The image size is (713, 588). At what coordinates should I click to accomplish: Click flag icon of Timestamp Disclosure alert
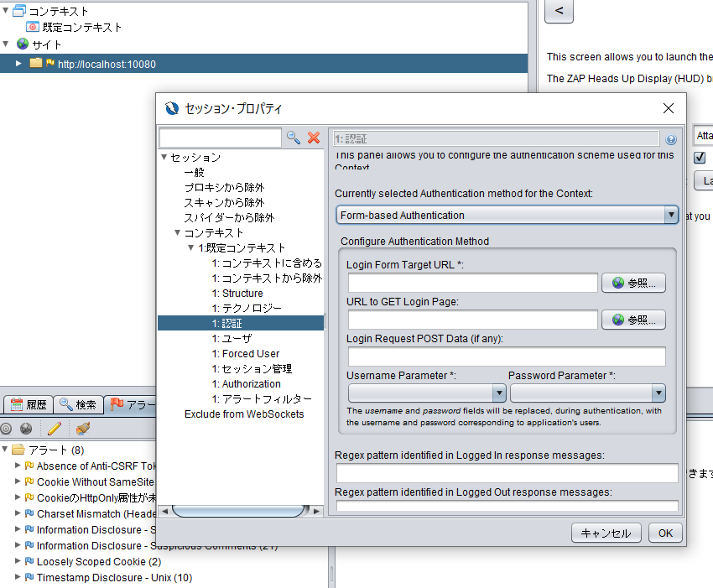(x=29, y=576)
